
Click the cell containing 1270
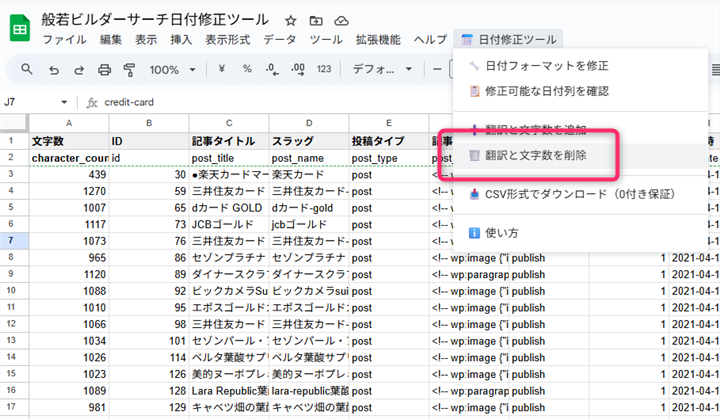(69, 191)
